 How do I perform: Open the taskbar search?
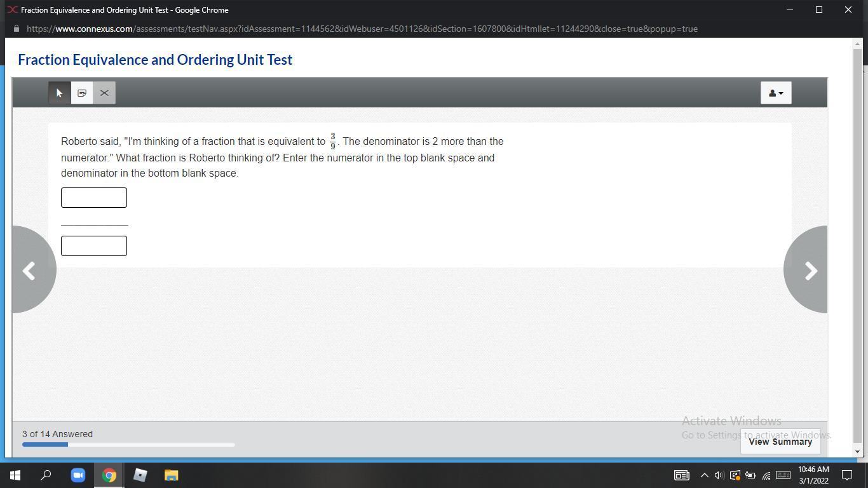click(46, 475)
